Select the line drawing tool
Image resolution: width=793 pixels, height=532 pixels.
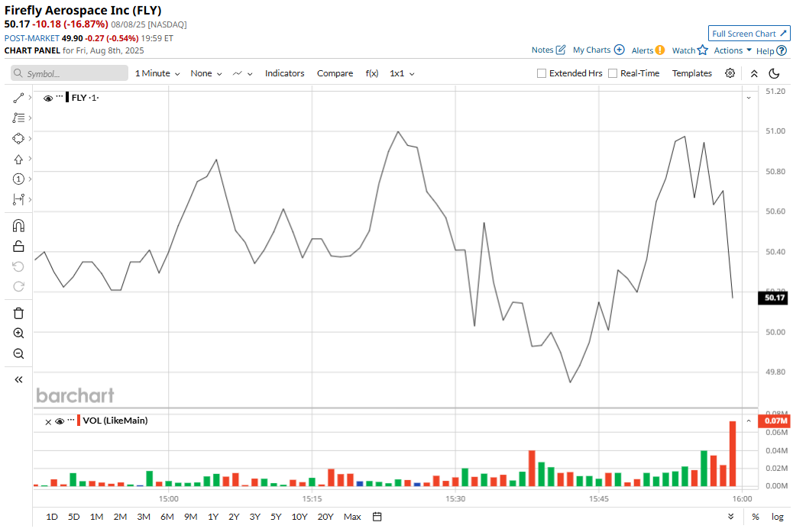pos(18,98)
